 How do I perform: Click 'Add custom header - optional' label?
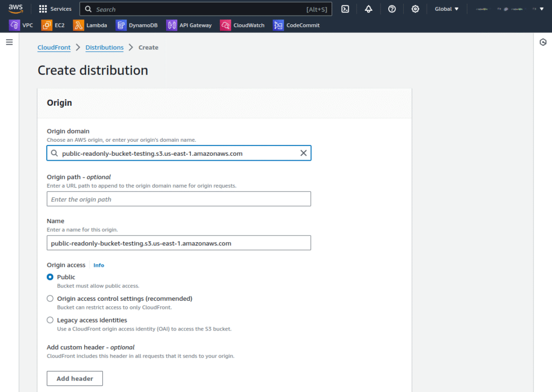(91, 347)
